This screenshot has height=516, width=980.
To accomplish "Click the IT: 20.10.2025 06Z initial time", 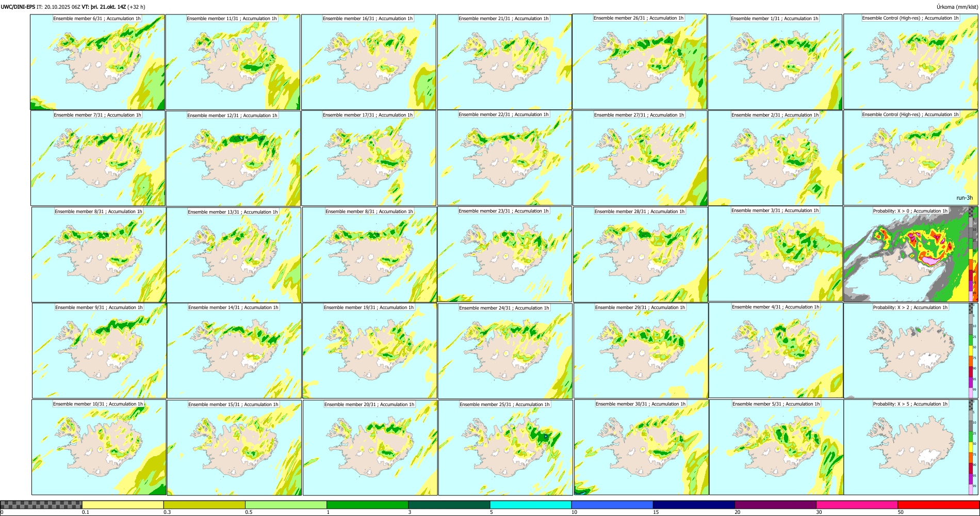I will tap(58, 7).
